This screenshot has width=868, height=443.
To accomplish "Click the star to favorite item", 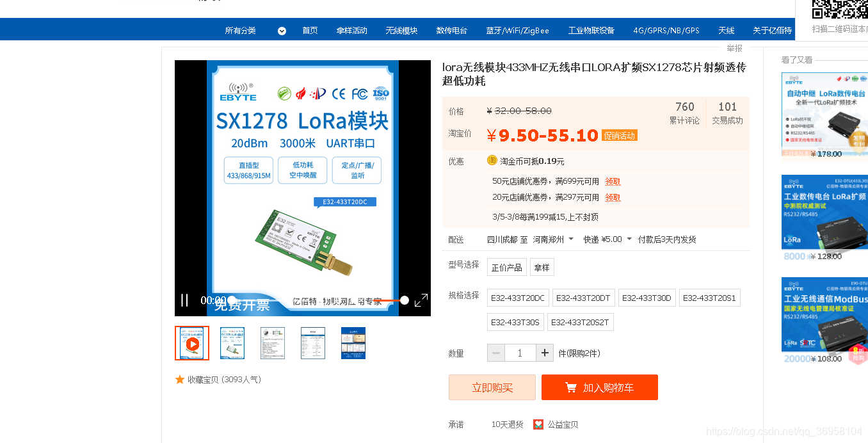I will click(x=180, y=380).
